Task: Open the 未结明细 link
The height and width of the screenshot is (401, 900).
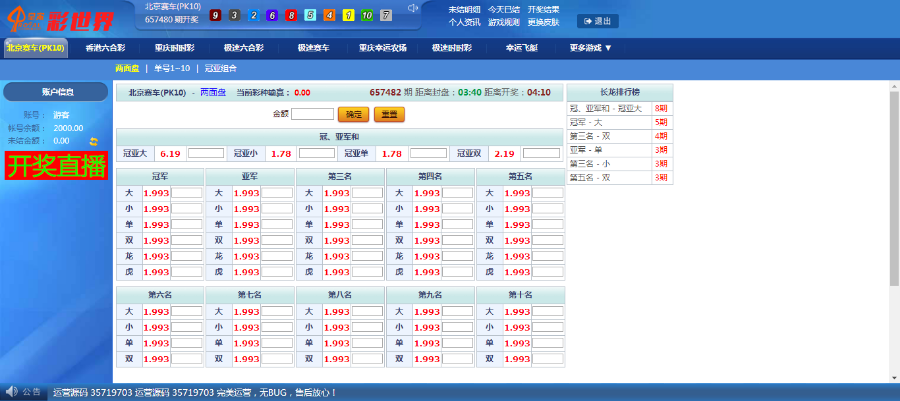Action: pos(464,10)
